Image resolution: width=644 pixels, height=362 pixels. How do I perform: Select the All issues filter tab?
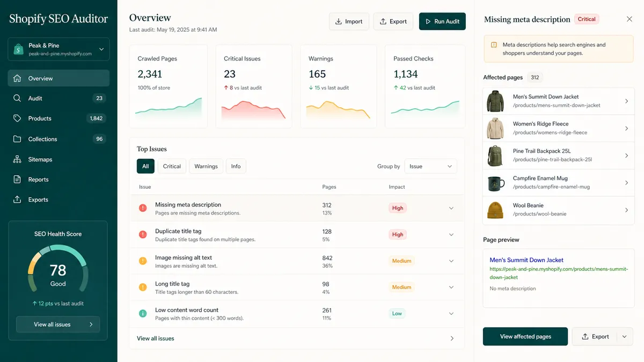(x=145, y=166)
